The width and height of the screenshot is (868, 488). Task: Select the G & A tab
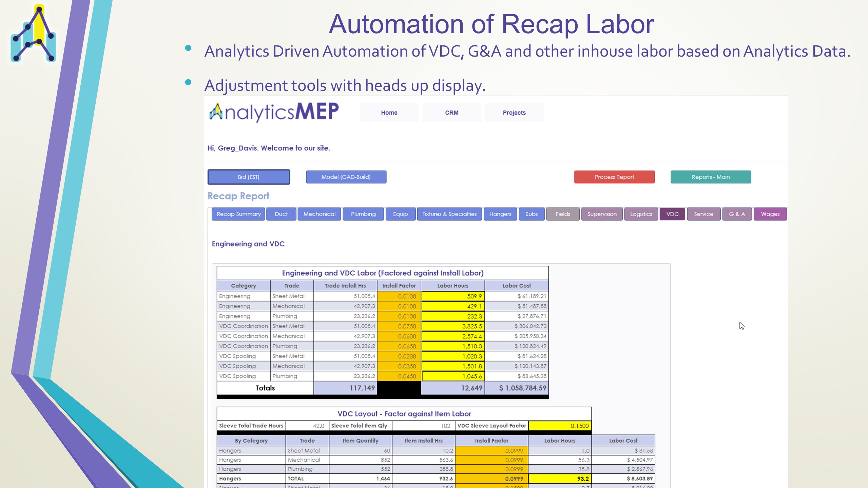click(x=737, y=214)
